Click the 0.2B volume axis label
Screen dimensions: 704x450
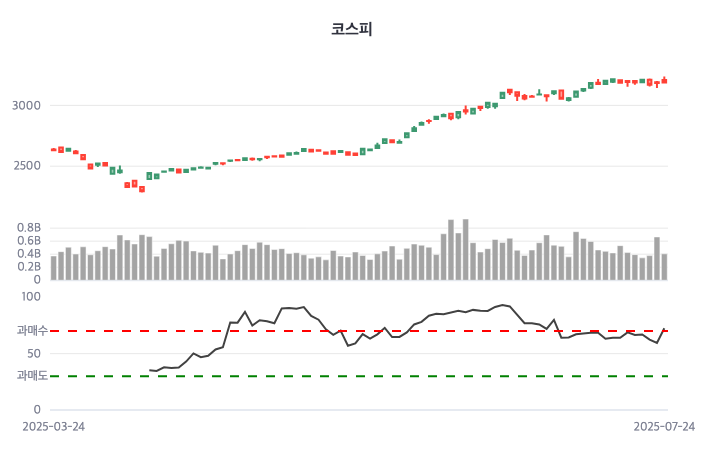[29, 267]
